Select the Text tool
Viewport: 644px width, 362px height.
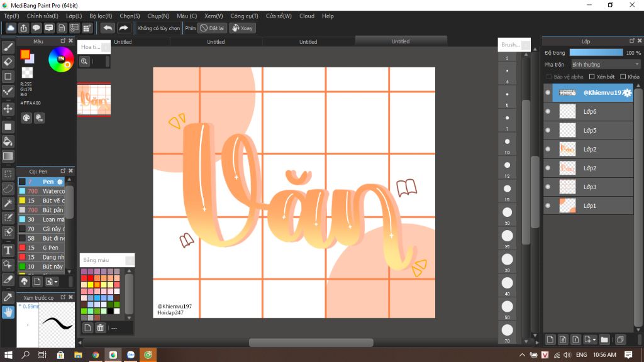point(8,250)
